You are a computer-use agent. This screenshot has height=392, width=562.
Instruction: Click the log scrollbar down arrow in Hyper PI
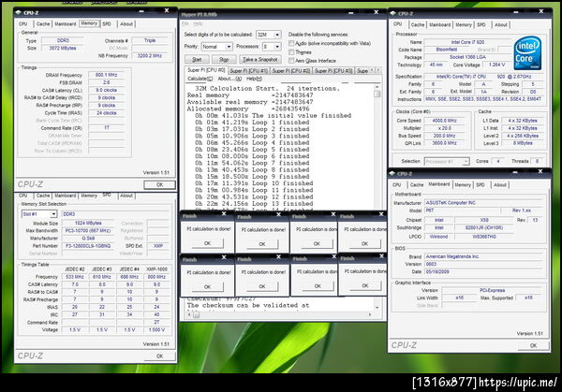coord(377,308)
